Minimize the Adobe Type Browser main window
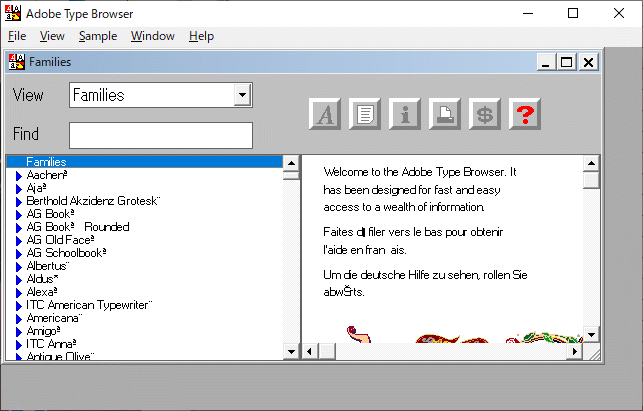This screenshot has width=643, height=411. point(528,14)
